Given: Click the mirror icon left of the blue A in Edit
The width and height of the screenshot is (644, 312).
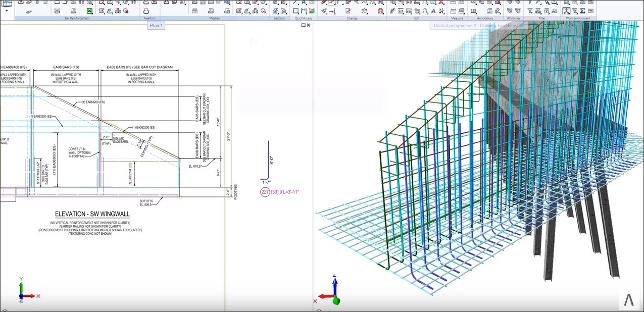Looking at the screenshot, I should [x=425, y=11].
